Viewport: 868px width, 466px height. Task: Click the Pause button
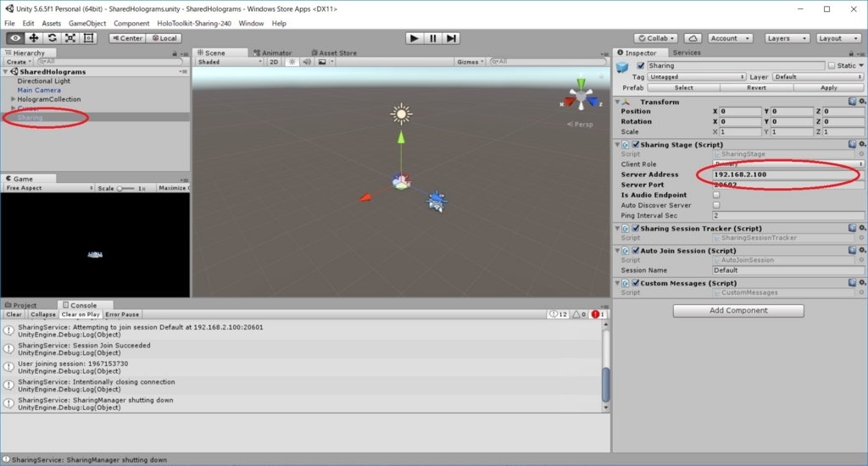click(x=433, y=38)
